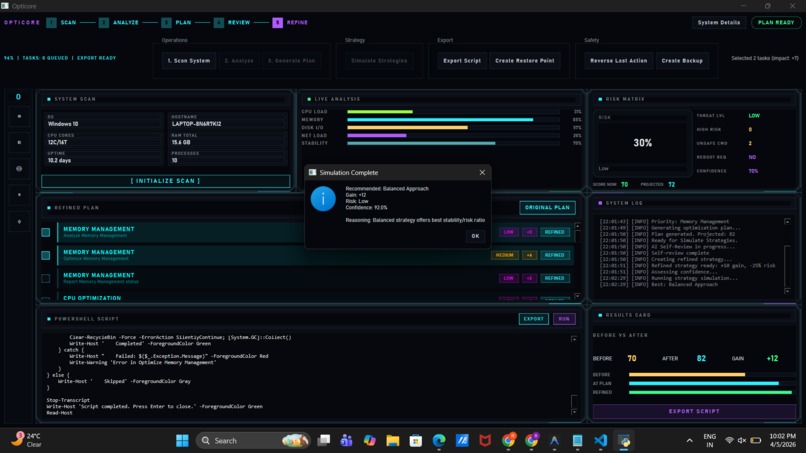Click the round globe-like sidebar icon

[19, 169]
